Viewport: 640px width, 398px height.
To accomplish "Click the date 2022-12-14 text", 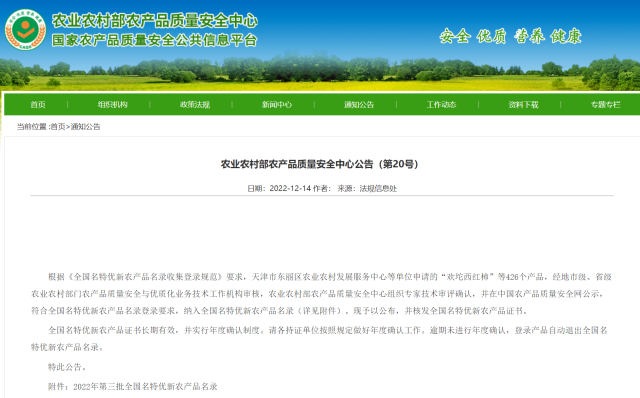I will [x=290, y=189].
